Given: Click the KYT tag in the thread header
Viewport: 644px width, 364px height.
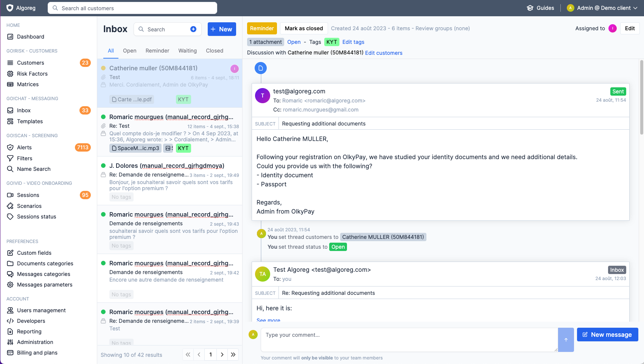Looking at the screenshot, I should click(x=332, y=42).
